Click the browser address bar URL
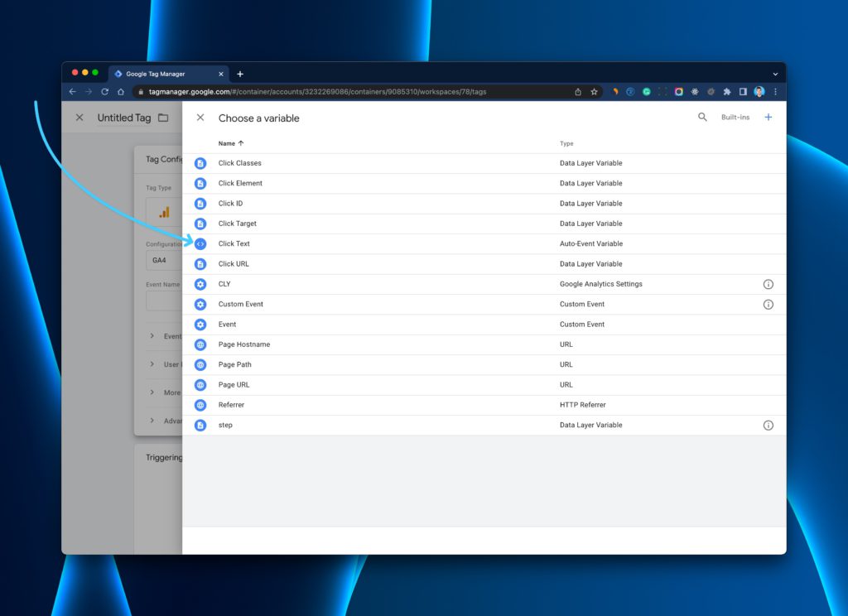Viewport: 848px width, 616px height. [x=317, y=92]
